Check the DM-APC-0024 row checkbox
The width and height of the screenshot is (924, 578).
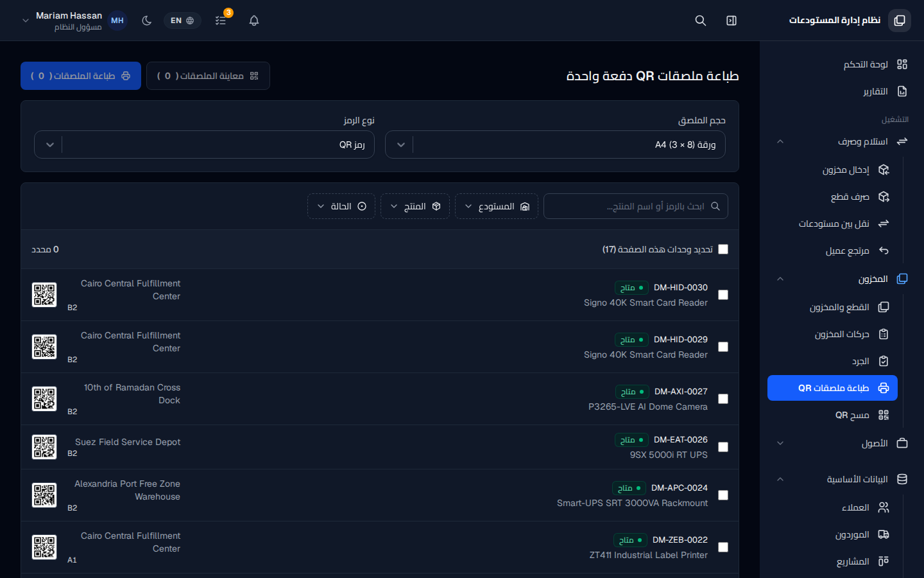(723, 495)
